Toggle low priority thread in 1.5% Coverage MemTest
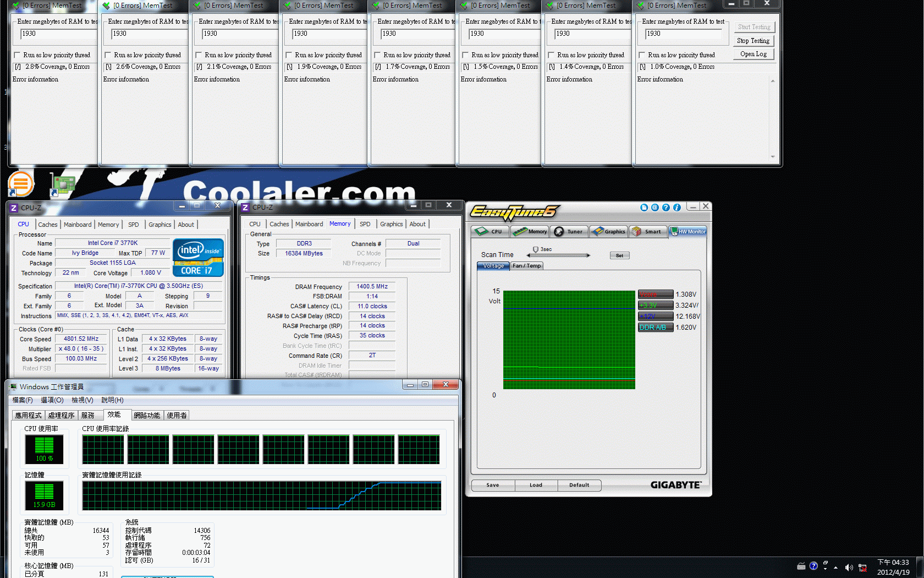The width and height of the screenshot is (924, 578). [x=465, y=55]
